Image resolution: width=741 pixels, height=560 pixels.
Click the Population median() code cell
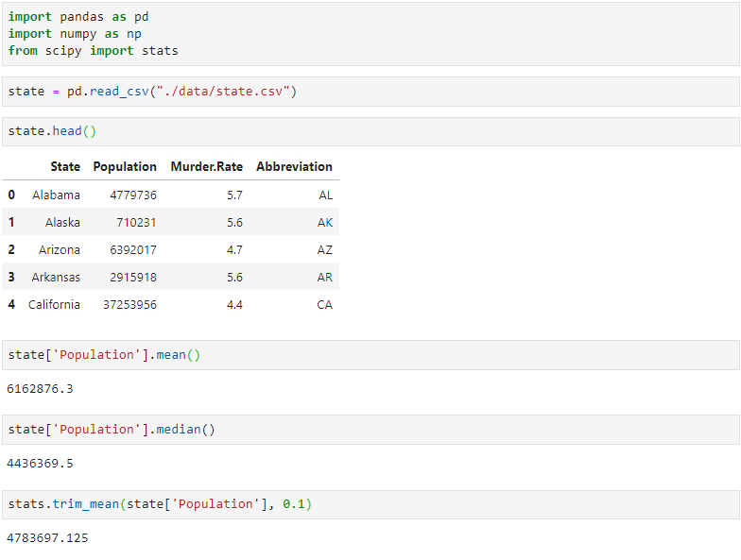(370, 429)
